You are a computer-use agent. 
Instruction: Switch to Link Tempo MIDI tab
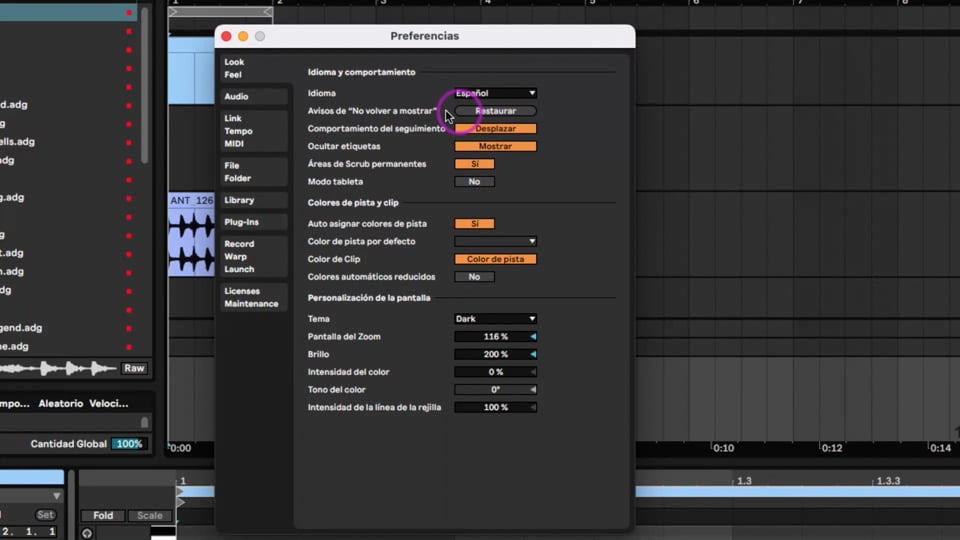click(253, 131)
